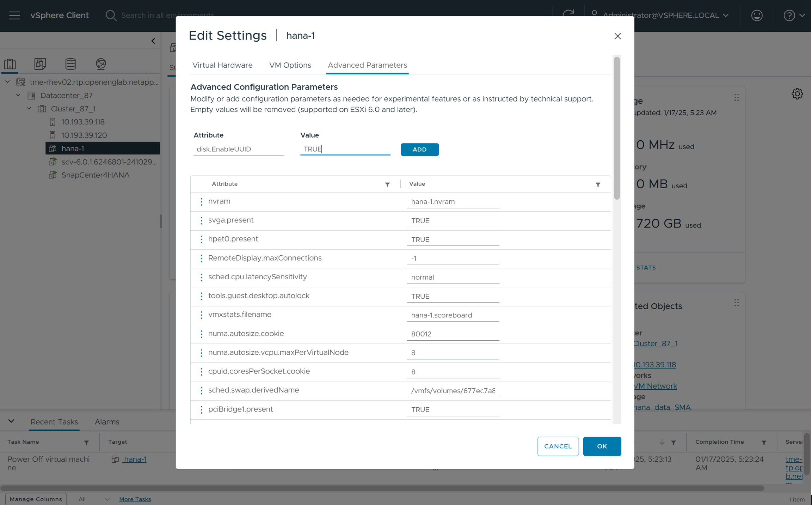
Task: Open the VMs and Templates inventory icon
Action: pyautogui.click(x=40, y=64)
